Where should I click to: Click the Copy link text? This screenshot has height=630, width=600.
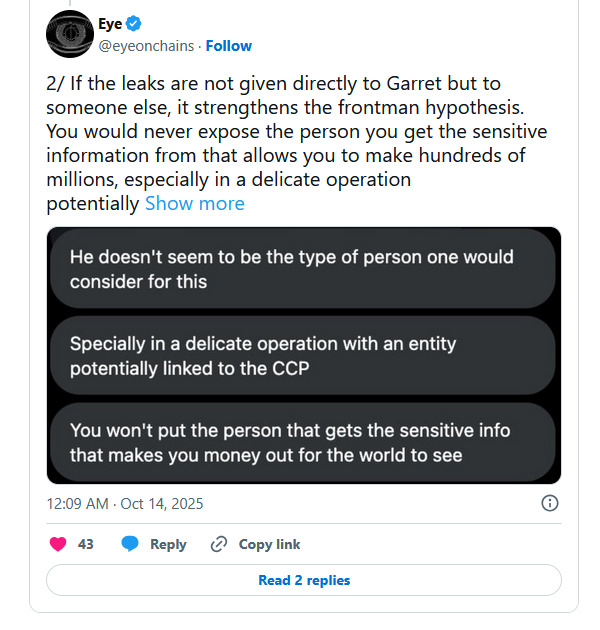[x=269, y=544]
